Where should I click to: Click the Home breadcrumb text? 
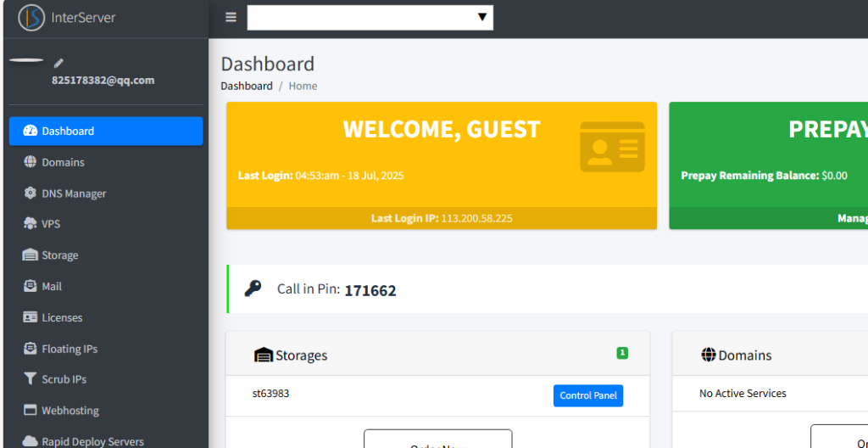(x=303, y=86)
